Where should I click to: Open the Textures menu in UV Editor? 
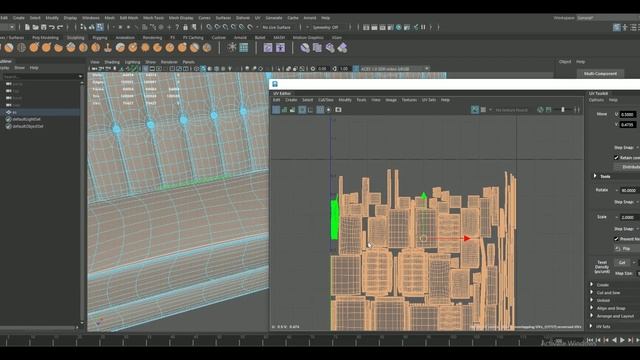[409, 100]
